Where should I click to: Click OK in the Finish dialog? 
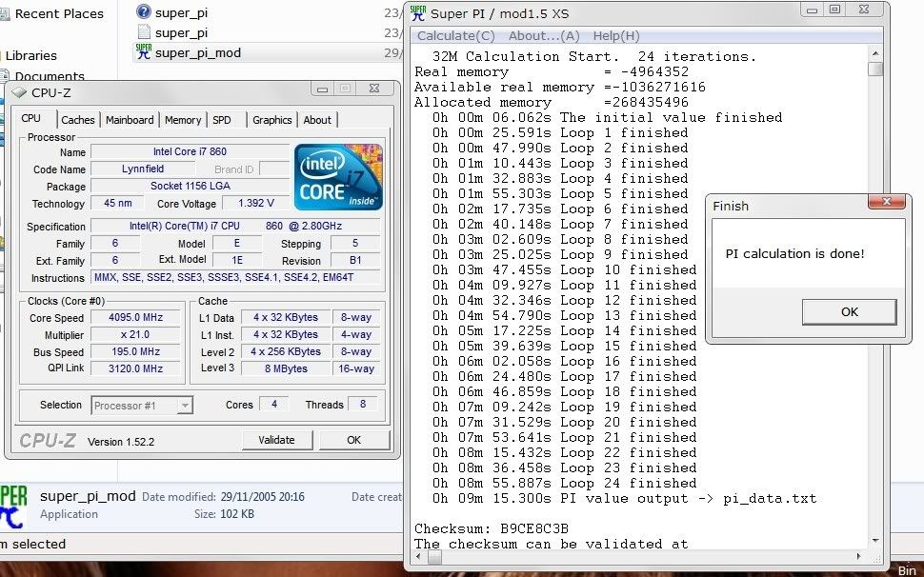[849, 311]
